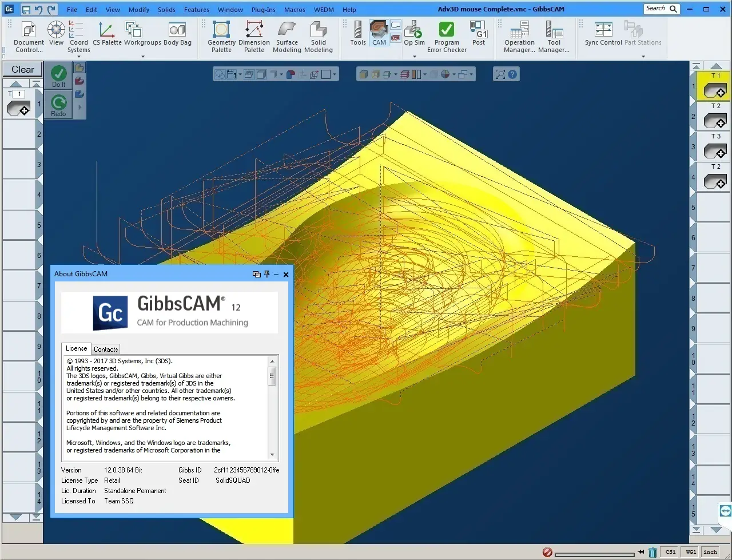Open the Solids menu
Viewport: 732px width, 560px height.
pos(166,10)
